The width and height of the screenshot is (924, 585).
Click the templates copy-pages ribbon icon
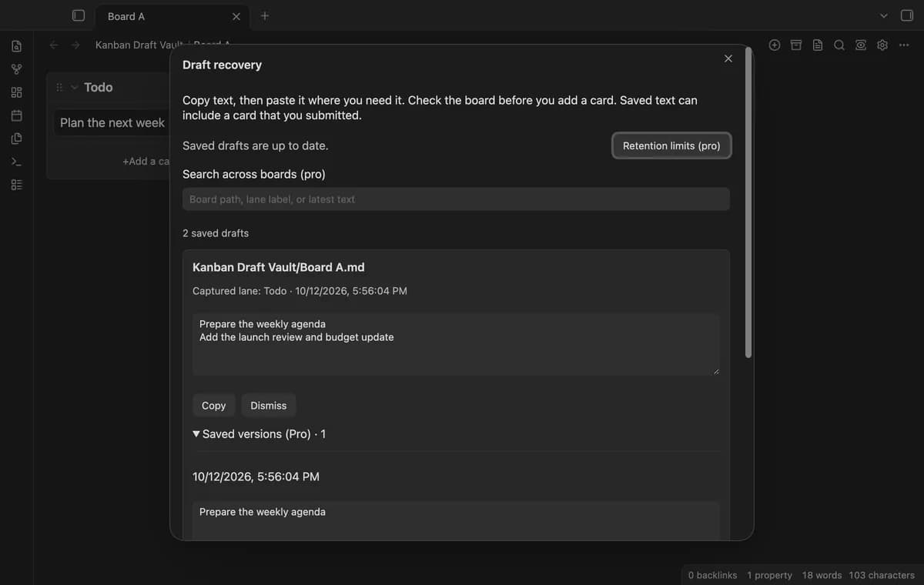pos(16,139)
